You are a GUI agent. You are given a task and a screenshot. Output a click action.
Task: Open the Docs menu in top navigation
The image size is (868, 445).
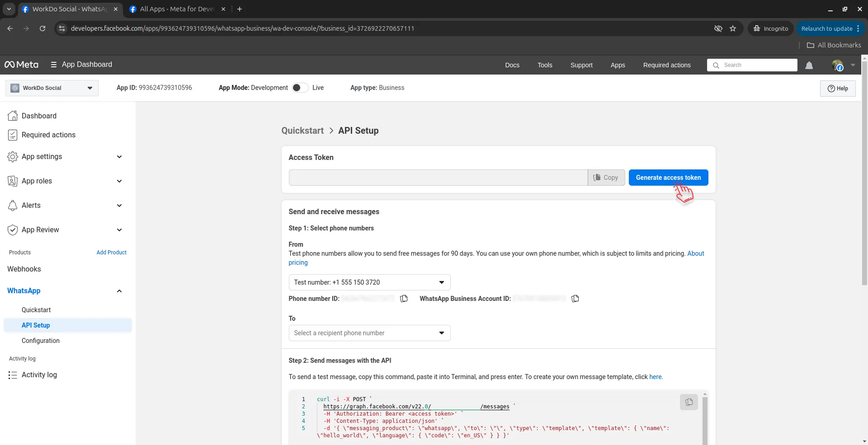(512, 65)
